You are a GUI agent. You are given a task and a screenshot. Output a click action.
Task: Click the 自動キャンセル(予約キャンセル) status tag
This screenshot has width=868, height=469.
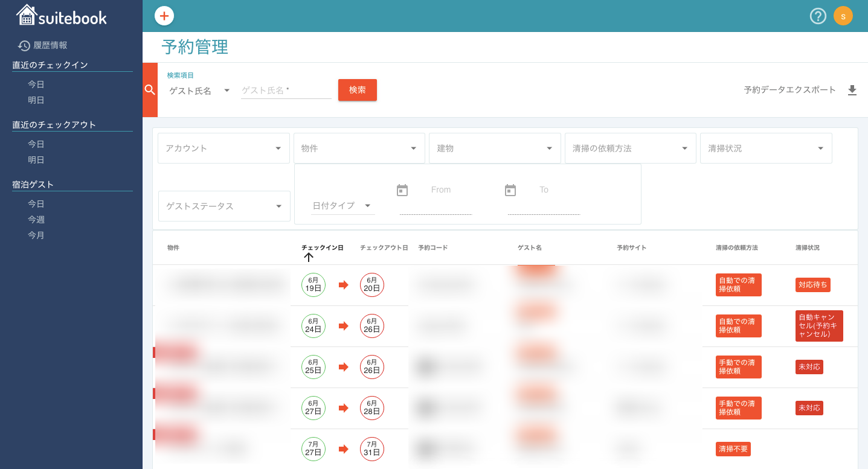[819, 326]
